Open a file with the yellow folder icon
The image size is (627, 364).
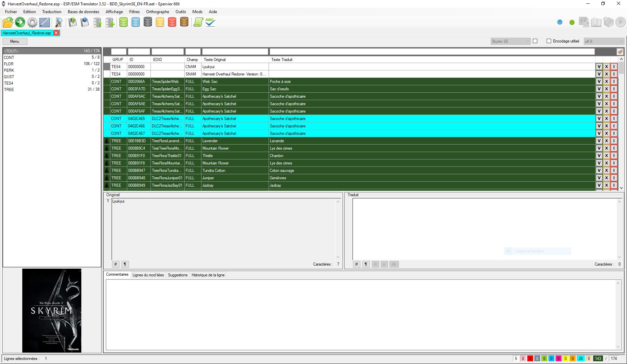pos(8,23)
